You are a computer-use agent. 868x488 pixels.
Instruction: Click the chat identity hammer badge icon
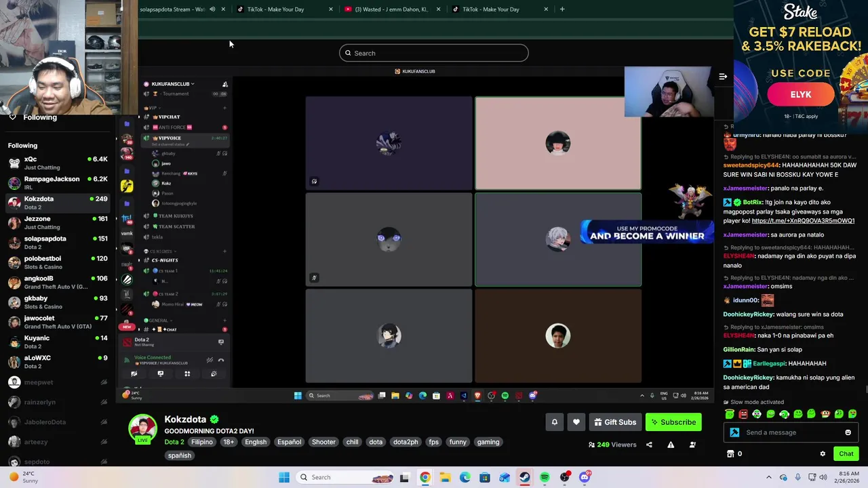[734, 432]
